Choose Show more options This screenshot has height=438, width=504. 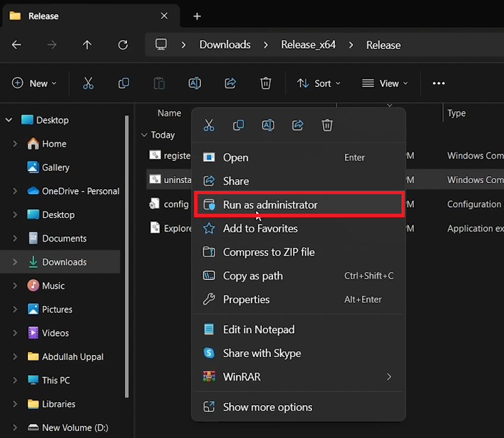(267, 407)
